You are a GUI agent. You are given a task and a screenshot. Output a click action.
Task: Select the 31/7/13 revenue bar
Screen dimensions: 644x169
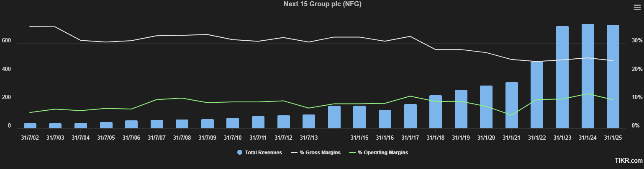pos(309,121)
